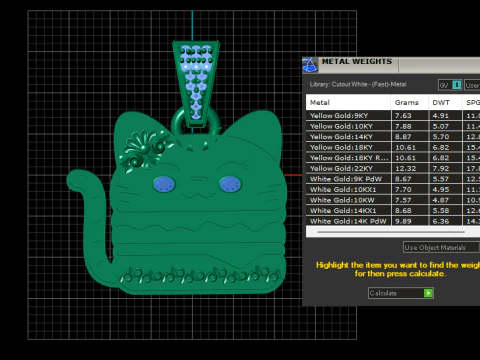The height and width of the screenshot is (360, 480).
Task: Click the 8.87 grams value
Action: click(x=403, y=137)
